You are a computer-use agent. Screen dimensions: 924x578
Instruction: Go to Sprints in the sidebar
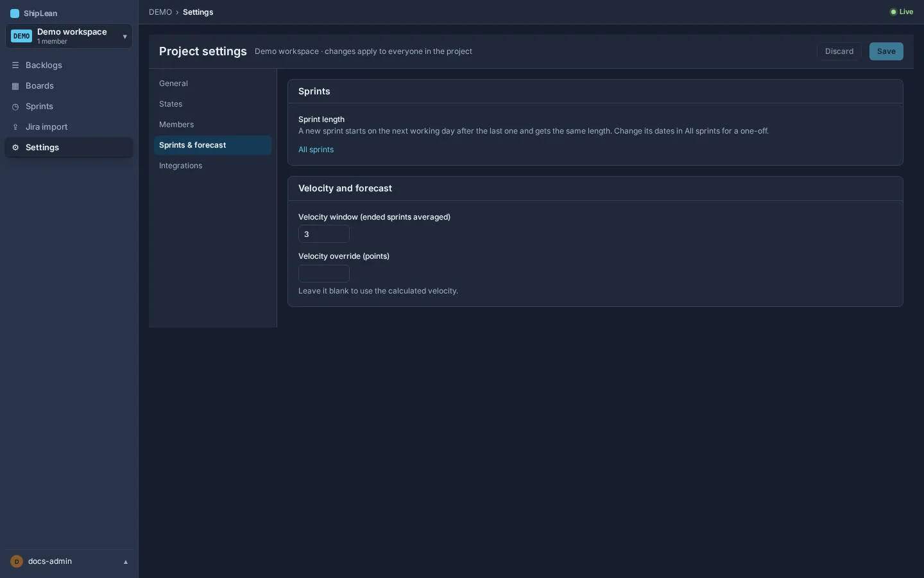click(69, 107)
